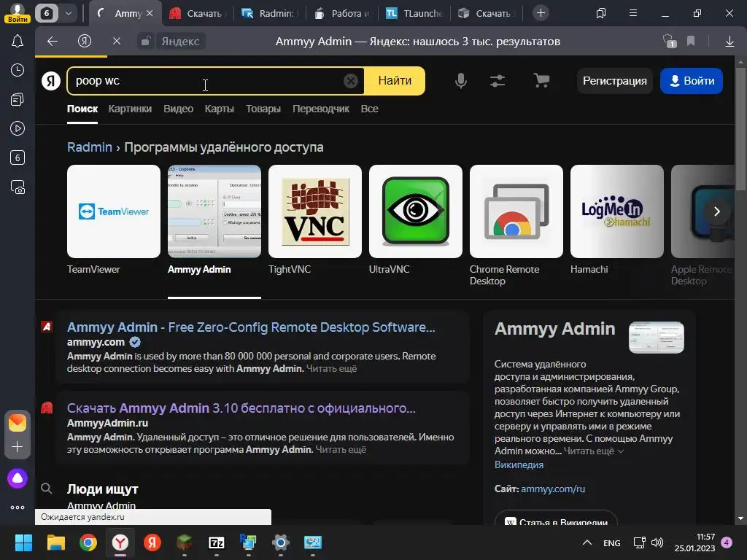Take screenshot with sidebar camera icon
The width and height of the screenshot is (747, 560).
tap(18, 187)
